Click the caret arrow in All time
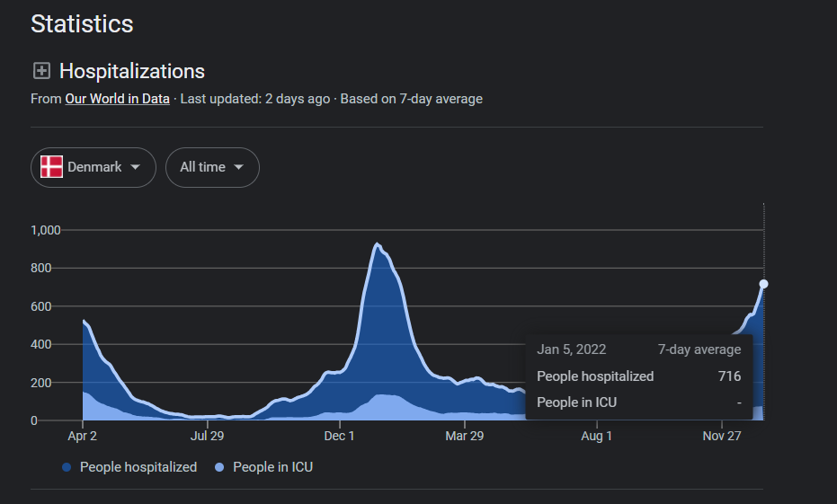Screen dimensions: 837x504 (x=238, y=167)
